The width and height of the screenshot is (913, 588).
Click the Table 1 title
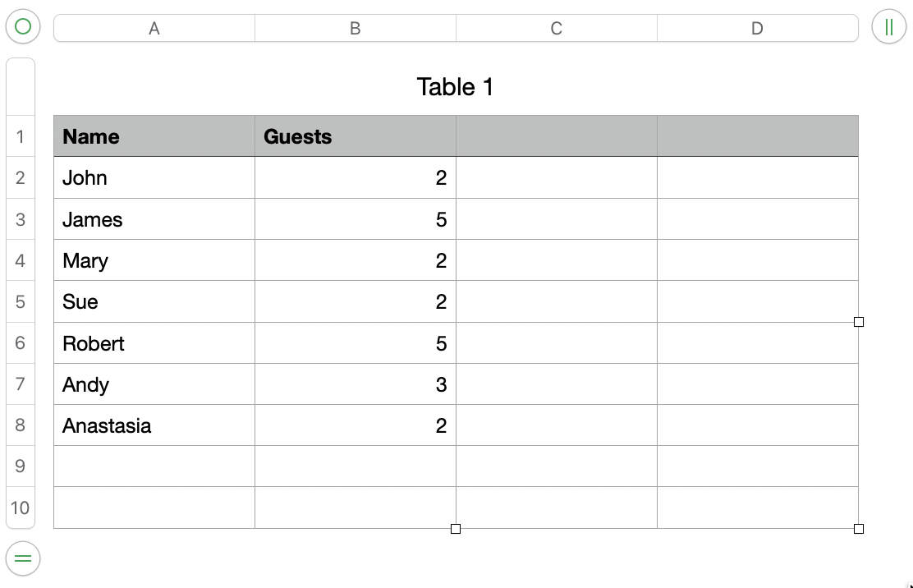(x=455, y=87)
